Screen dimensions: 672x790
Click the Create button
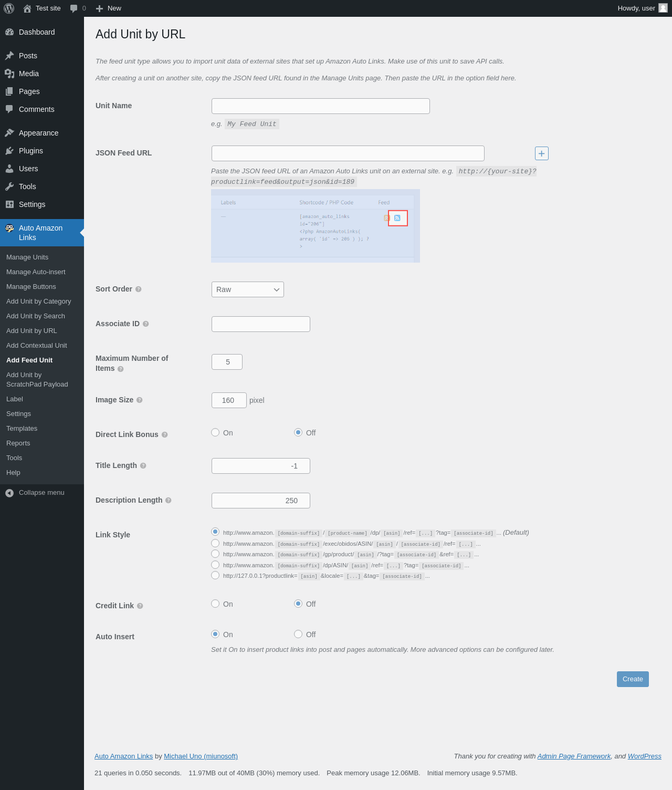[633, 679]
